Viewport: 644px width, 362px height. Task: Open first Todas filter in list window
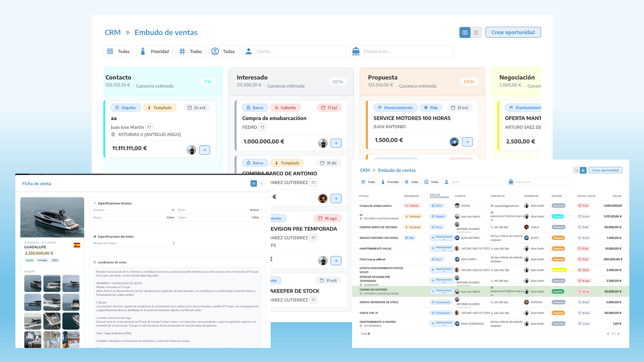(x=368, y=182)
